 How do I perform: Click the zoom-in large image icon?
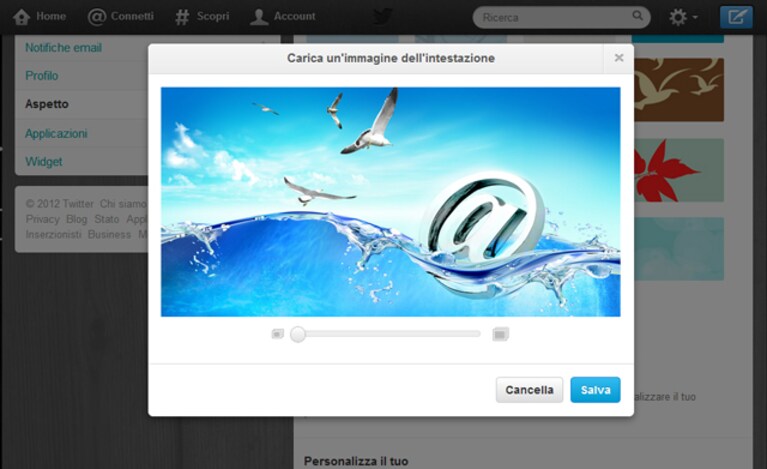tap(500, 335)
